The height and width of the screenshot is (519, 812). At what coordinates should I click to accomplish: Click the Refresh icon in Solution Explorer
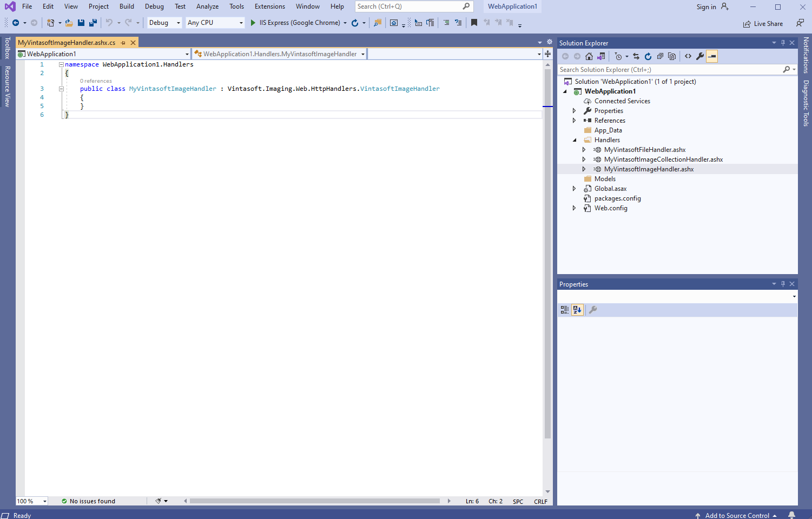pos(648,56)
